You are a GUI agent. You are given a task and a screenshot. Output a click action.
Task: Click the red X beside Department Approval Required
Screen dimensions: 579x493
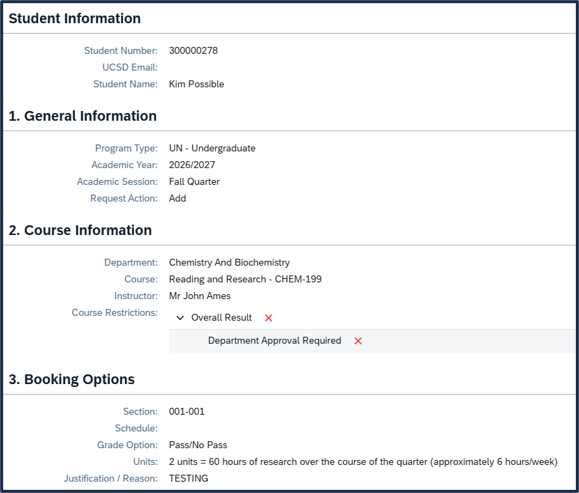point(358,341)
